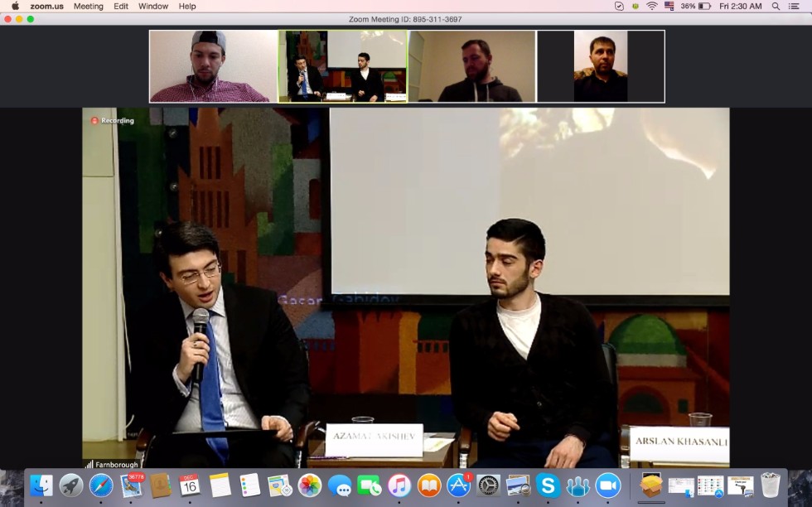The height and width of the screenshot is (507, 812).
Task: Open iTunes from the Dock
Action: [399, 485]
